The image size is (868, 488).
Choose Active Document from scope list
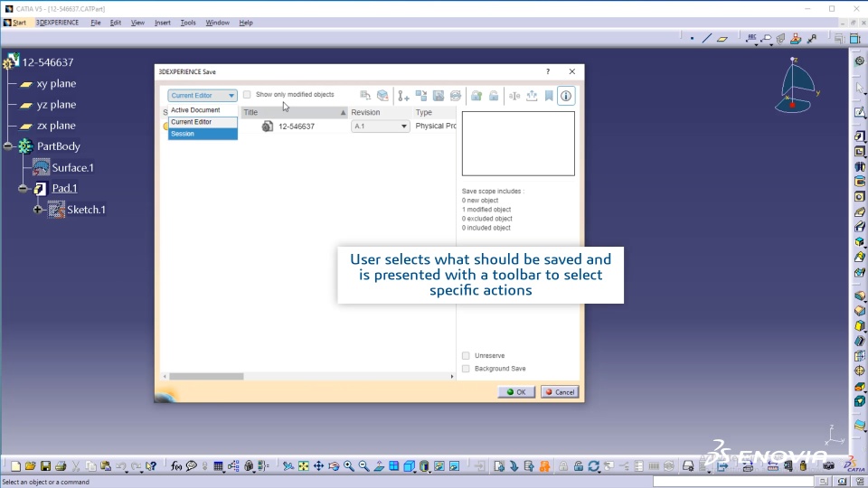(203, 110)
